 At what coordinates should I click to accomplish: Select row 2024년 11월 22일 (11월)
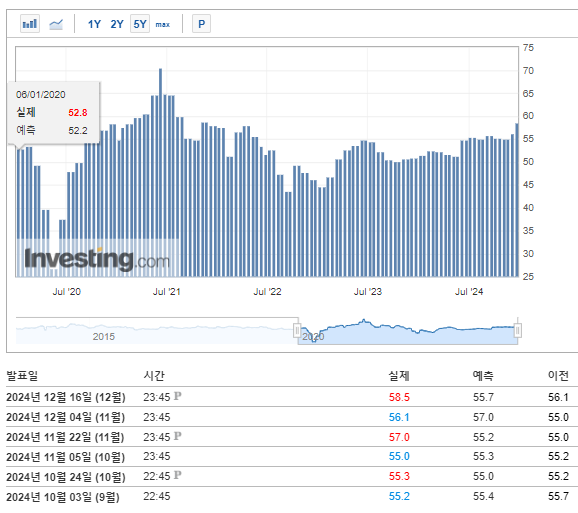292,437
